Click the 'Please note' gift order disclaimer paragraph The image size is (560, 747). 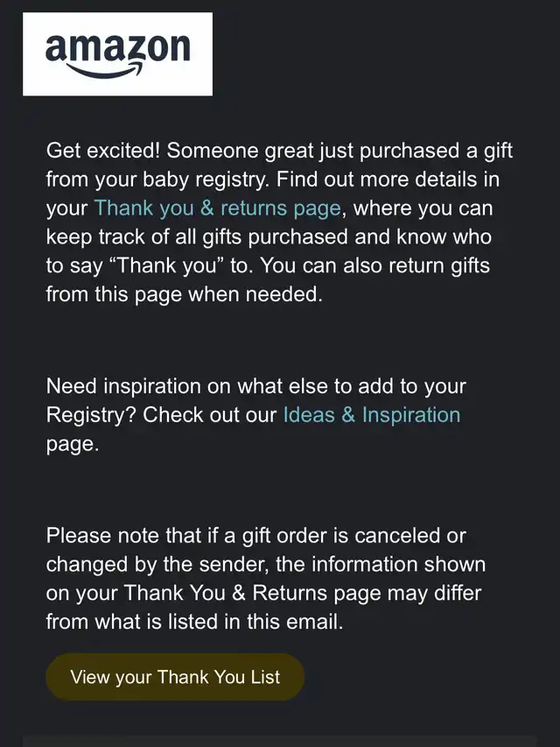point(266,578)
